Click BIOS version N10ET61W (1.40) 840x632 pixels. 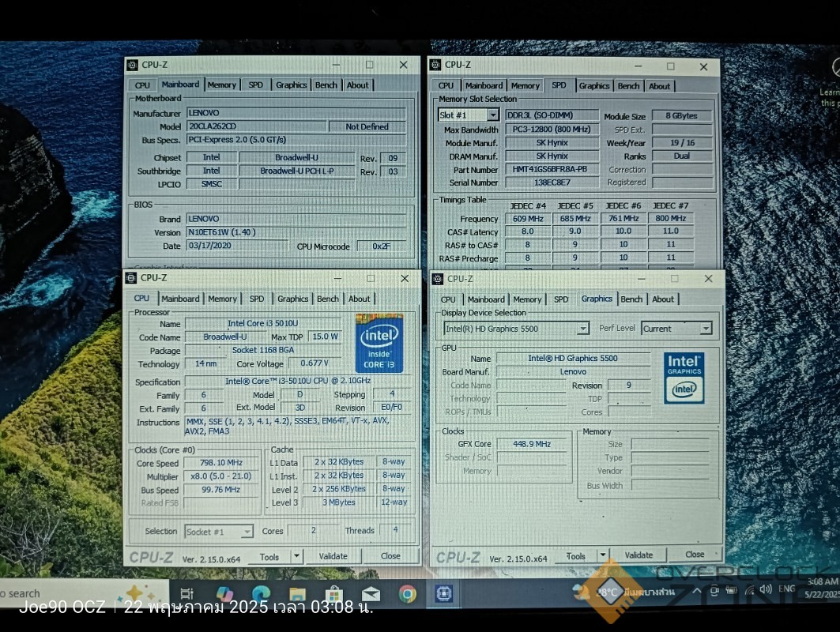[x=296, y=232]
